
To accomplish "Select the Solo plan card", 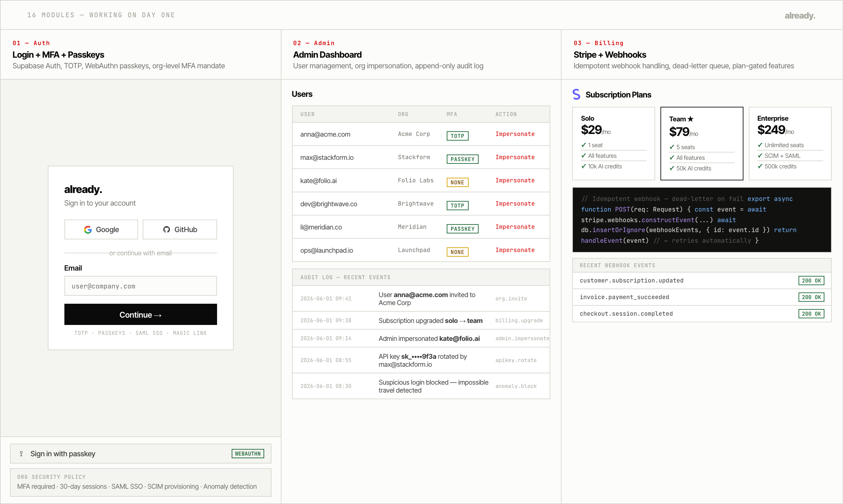I will click(614, 143).
